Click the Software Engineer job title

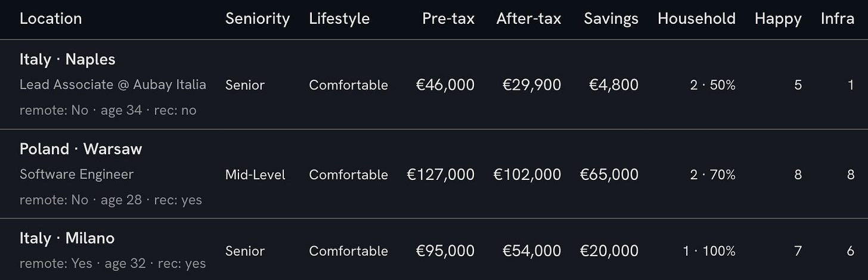(76, 174)
